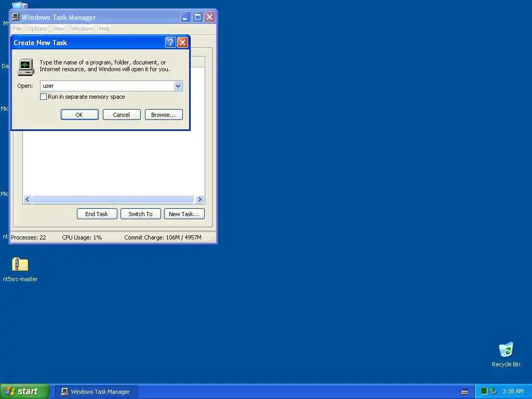Click the green CPU meter tray icon

(x=484, y=391)
